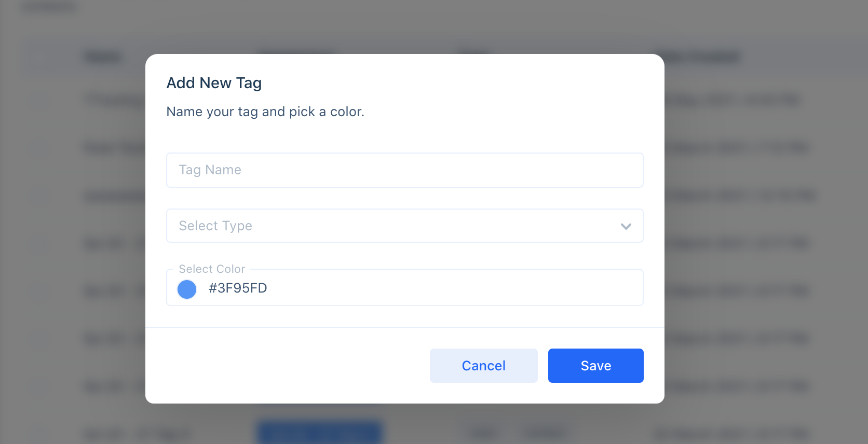Focus the Tag Name input field
This screenshot has width=868, height=444.
(x=405, y=170)
